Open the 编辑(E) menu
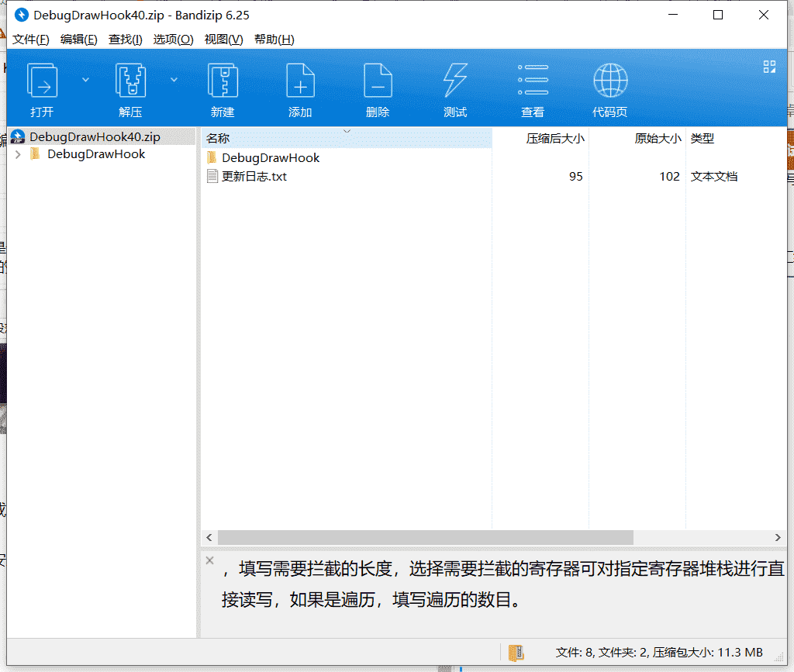 pyautogui.click(x=79, y=40)
